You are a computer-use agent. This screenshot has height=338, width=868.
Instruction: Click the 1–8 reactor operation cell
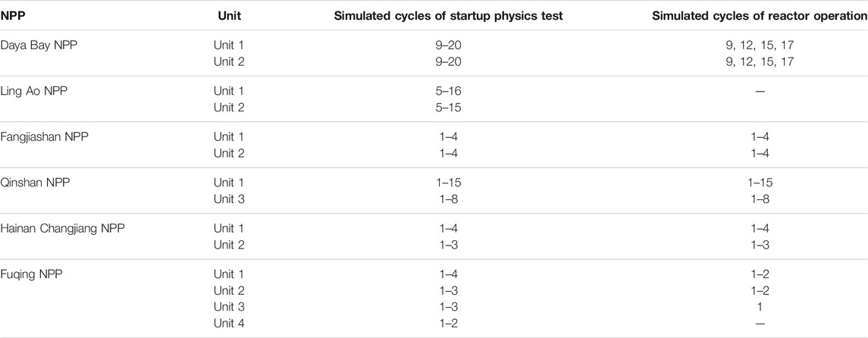coord(760,200)
